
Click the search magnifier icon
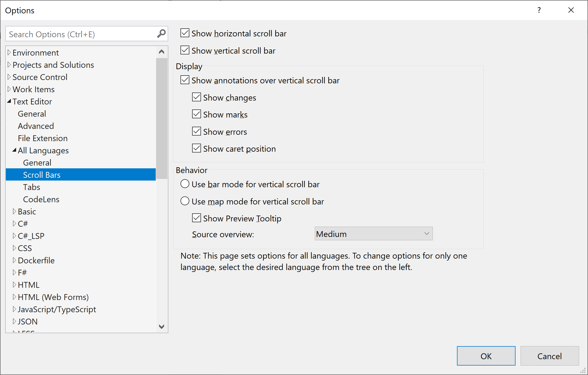[x=161, y=34]
